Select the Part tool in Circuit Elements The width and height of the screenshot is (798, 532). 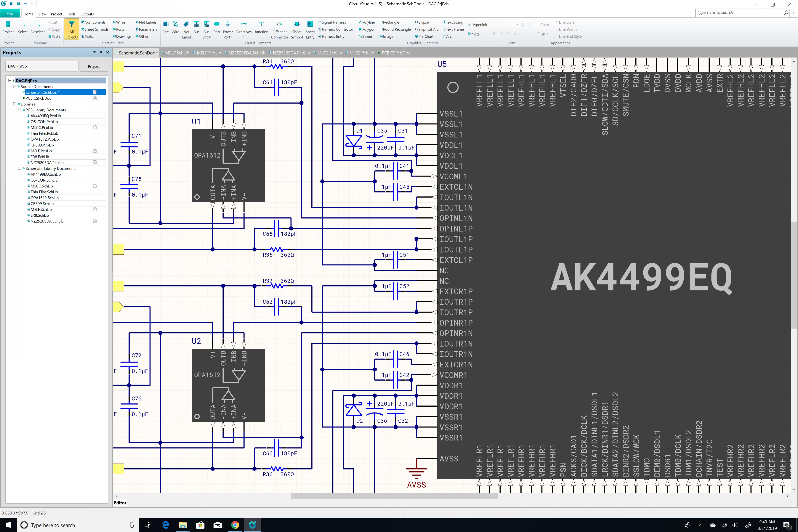click(165, 27)
